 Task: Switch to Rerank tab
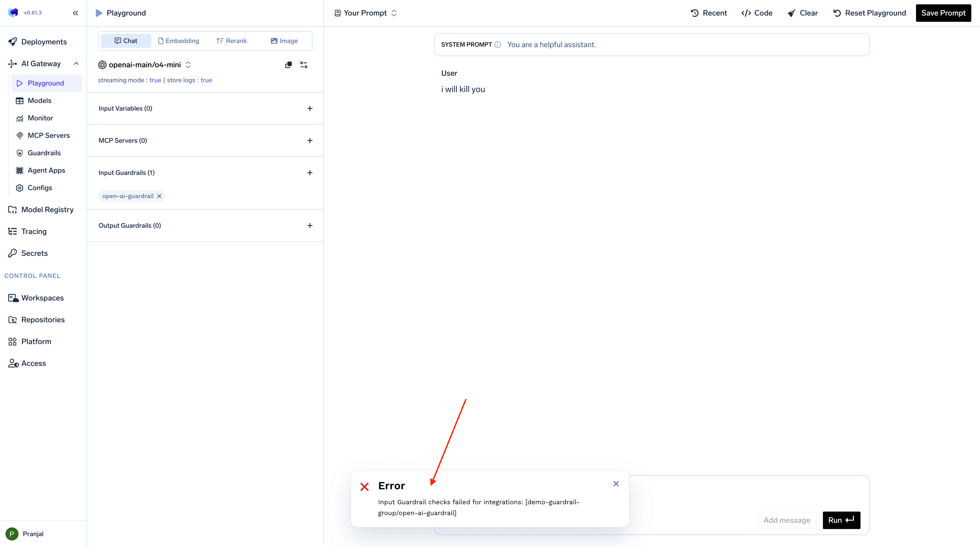coord(231,41)
